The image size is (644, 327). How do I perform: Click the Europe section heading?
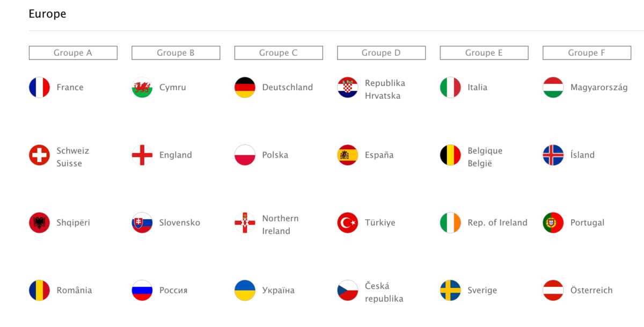pos(47,14)
